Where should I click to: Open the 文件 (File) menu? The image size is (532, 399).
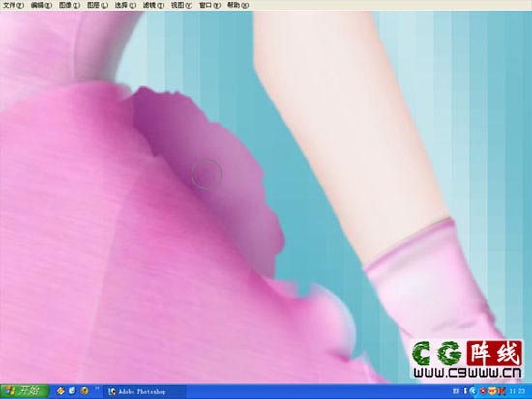(14, 5)
